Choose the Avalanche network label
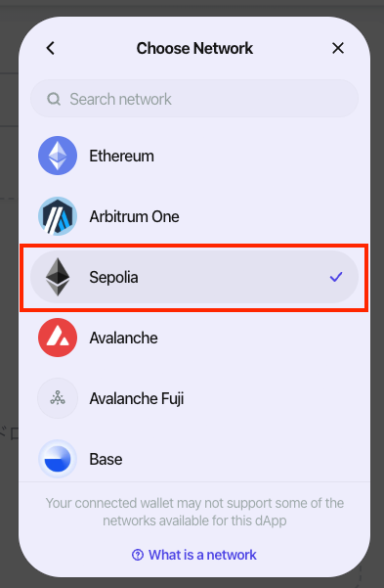 coord(123,338)
